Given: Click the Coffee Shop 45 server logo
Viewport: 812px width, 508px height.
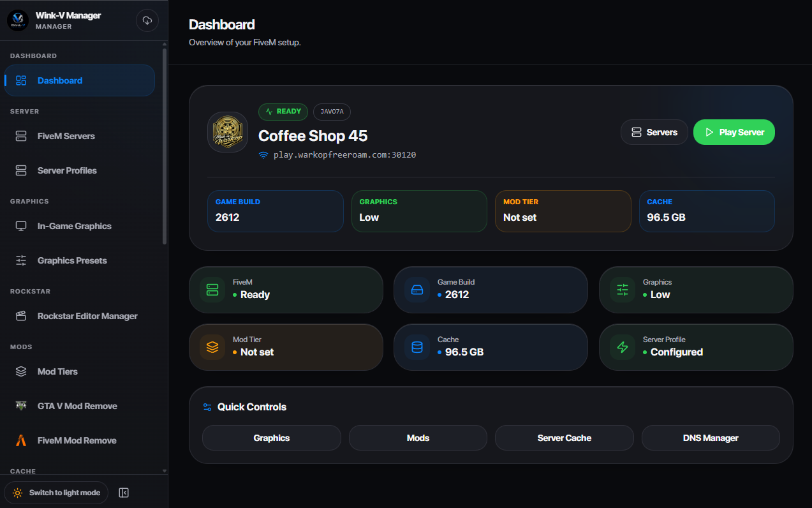Looking at the screenshot, I should [x=228, y=132].
